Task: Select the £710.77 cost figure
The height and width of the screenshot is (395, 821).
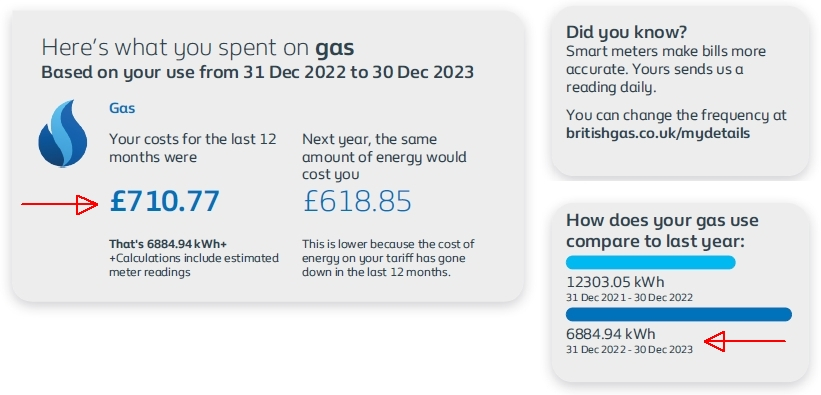Action: point(164,202)
